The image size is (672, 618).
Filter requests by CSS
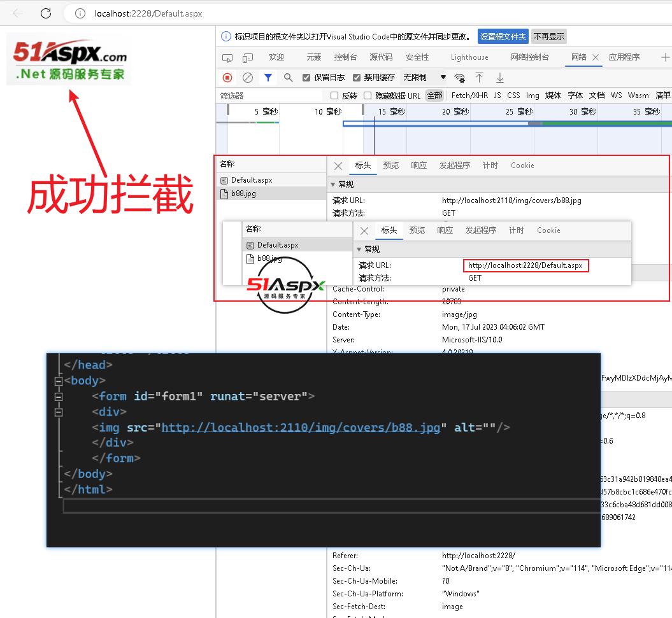tap(513, 95)
